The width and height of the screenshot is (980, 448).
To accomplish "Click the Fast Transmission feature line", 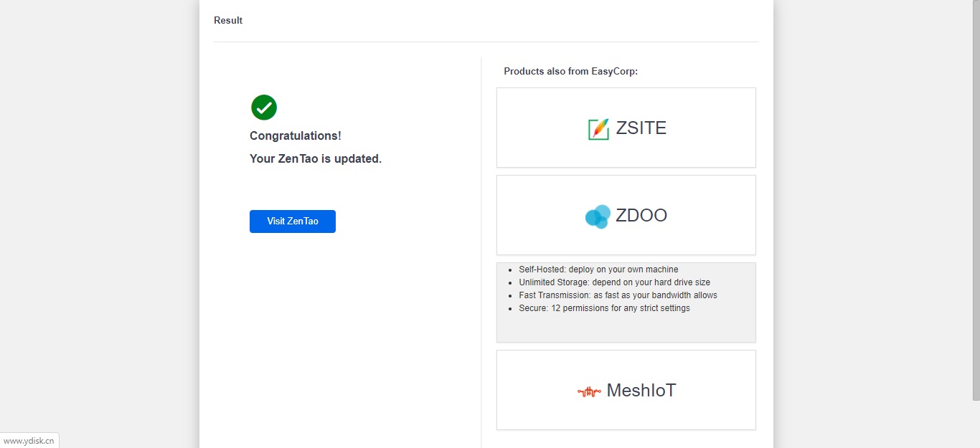I will [618, 295].
